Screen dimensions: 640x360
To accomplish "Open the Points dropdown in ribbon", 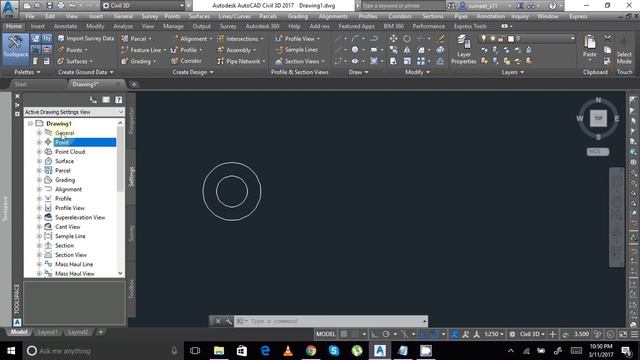I will [x=72, y=50].
